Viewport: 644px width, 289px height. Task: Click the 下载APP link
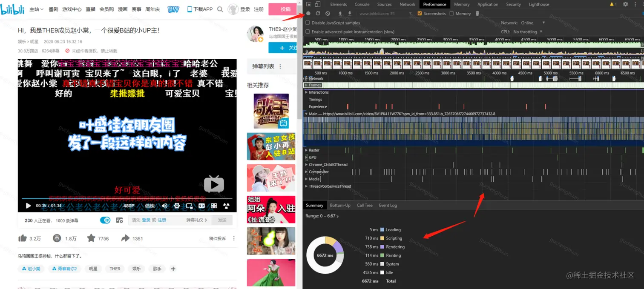200,9
